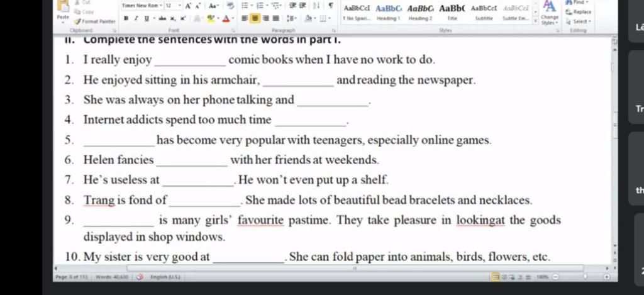Viewport: 644px width, 295px height.
Task: Show paragraph formatting marks
Action: 331,6
